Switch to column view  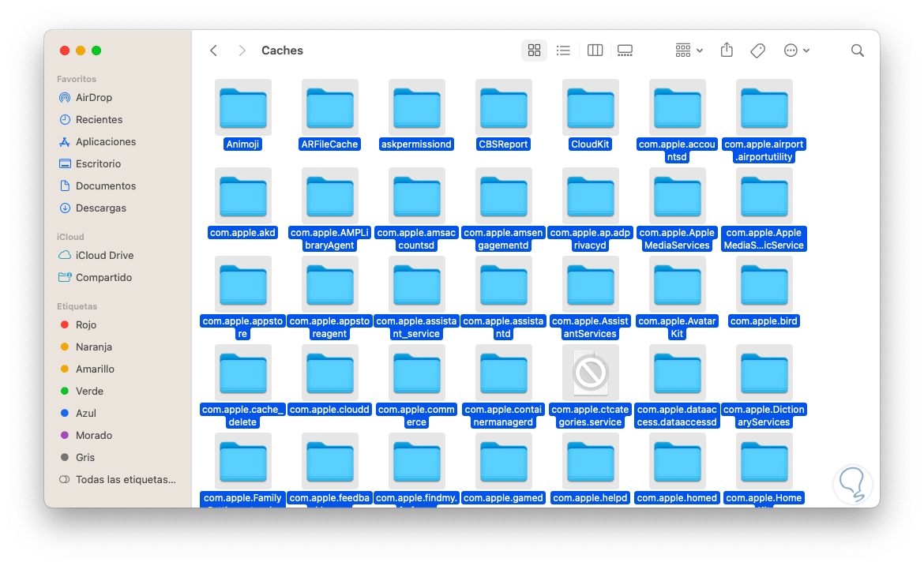(x=595, y=51)
